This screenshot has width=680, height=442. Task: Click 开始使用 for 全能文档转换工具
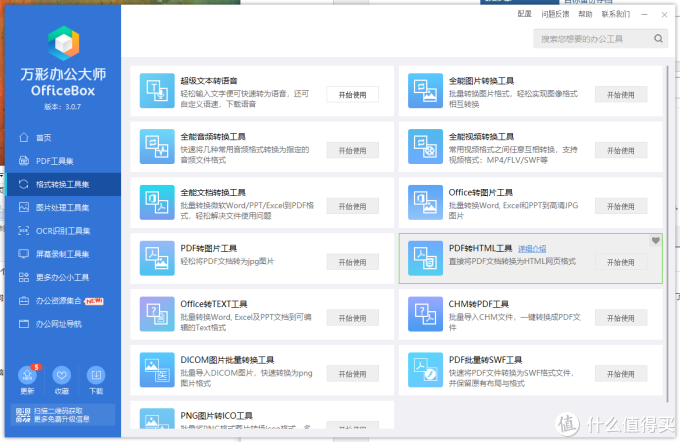pos(353,206)
